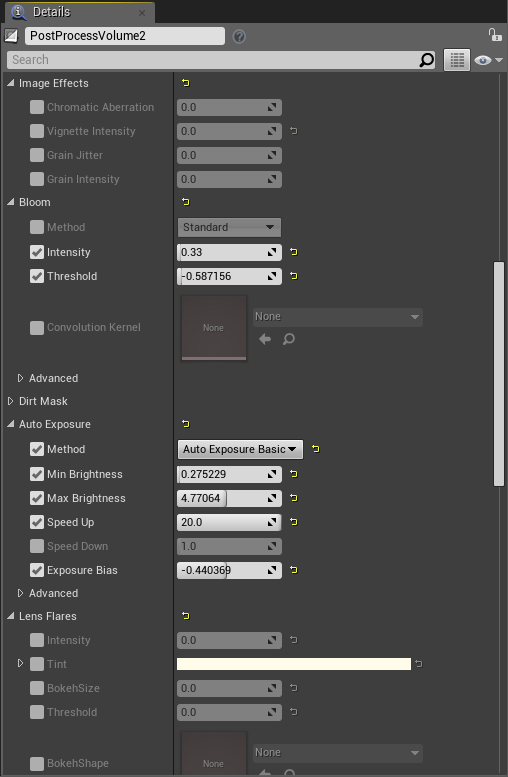
Task: Uncheck the Exposure Bias checkbox
Action: click(x=37, y=570)
